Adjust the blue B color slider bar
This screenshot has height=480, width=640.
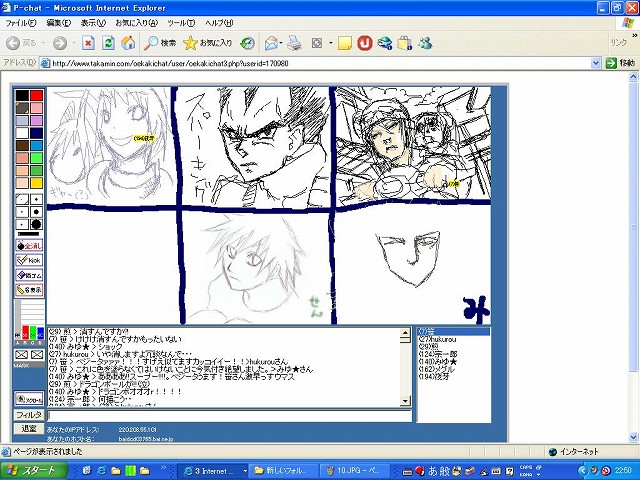(40, 332)
